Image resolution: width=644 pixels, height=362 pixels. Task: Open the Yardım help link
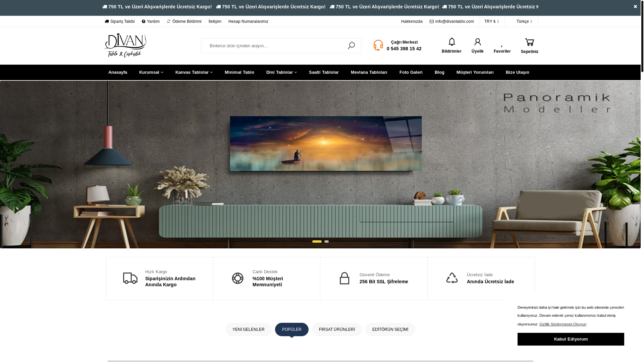pyautogui.click(x=151, y=21)
